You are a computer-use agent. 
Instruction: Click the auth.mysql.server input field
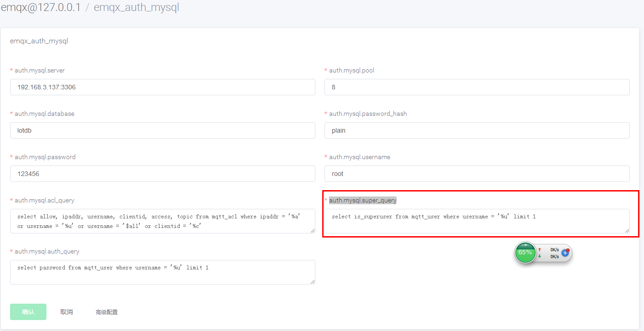click(163, 87)
